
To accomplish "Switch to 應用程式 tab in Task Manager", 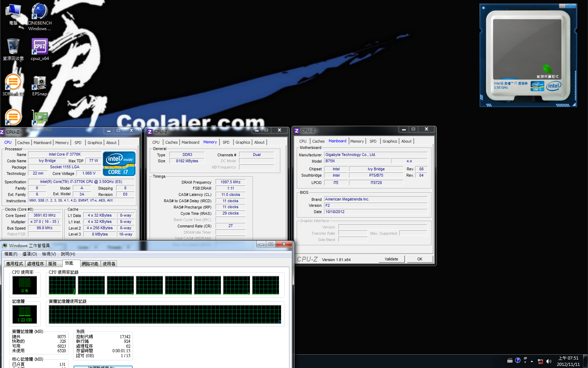I will tap(14, 264).
